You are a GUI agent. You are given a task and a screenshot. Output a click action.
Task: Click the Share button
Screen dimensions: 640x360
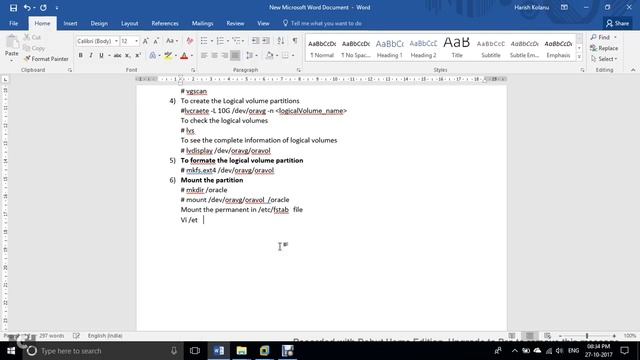pyautogui.click(x=617, y=23)
